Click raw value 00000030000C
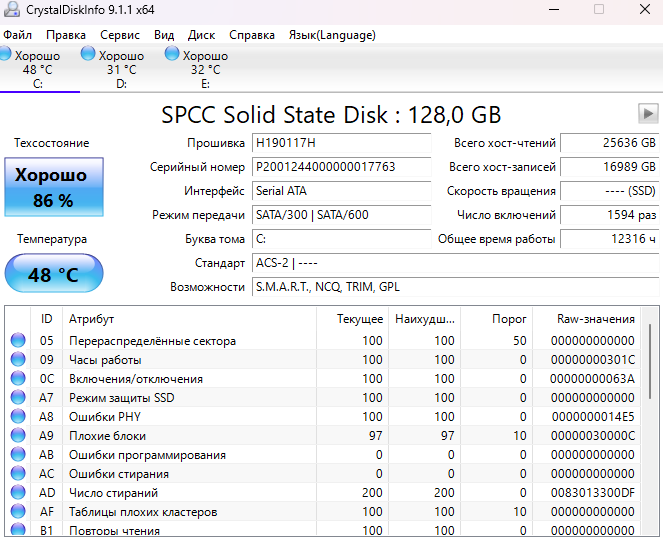The image size is (663, 543). point(592,436)
